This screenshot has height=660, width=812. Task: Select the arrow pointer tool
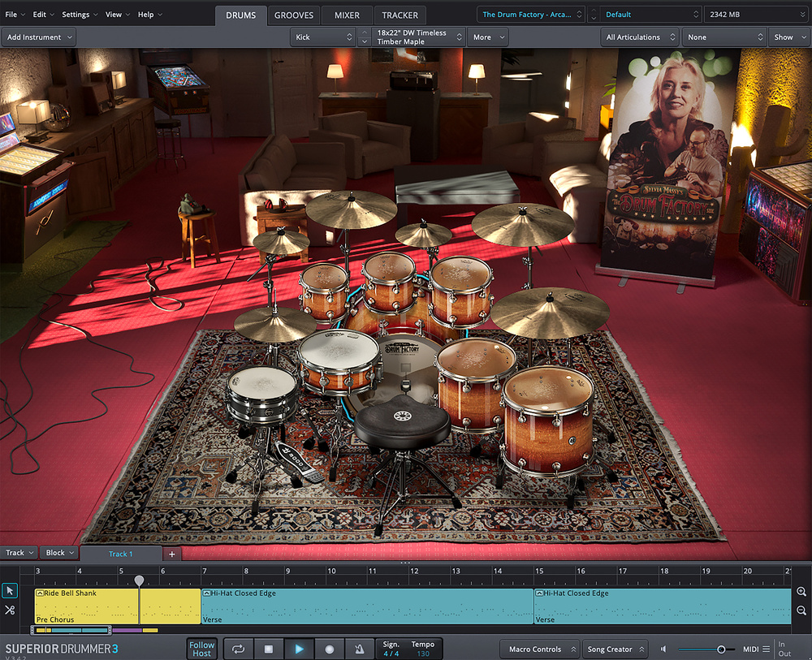[x=10, y=590]
